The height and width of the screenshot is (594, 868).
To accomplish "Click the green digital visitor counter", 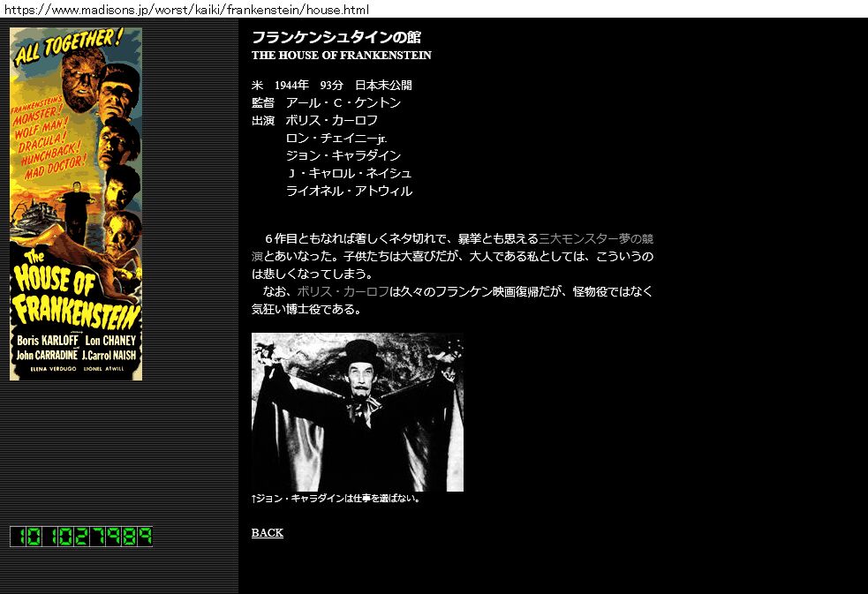I will [80, 537].
